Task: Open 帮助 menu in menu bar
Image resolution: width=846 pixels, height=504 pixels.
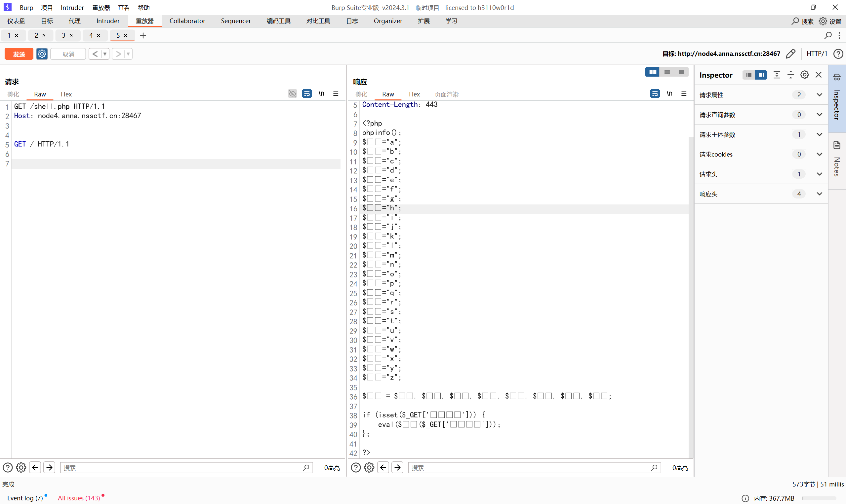Action: pos(143,8)
